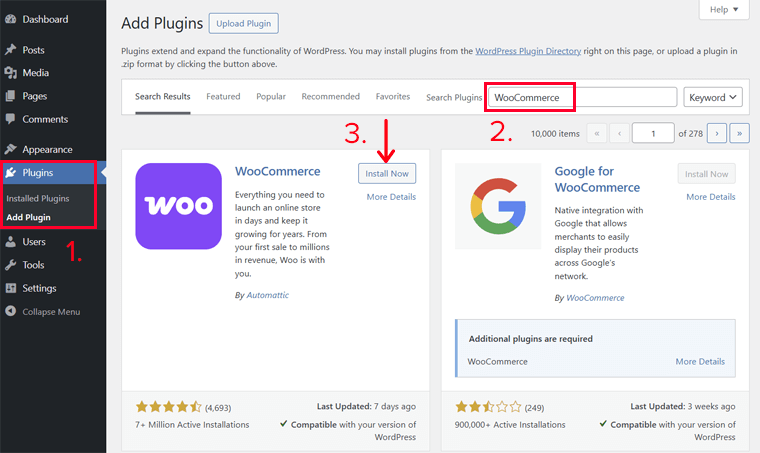This screenshot has height=453, width=760.
Task: Click the Tools wrench icon
Action: click(x=11, y=265)
